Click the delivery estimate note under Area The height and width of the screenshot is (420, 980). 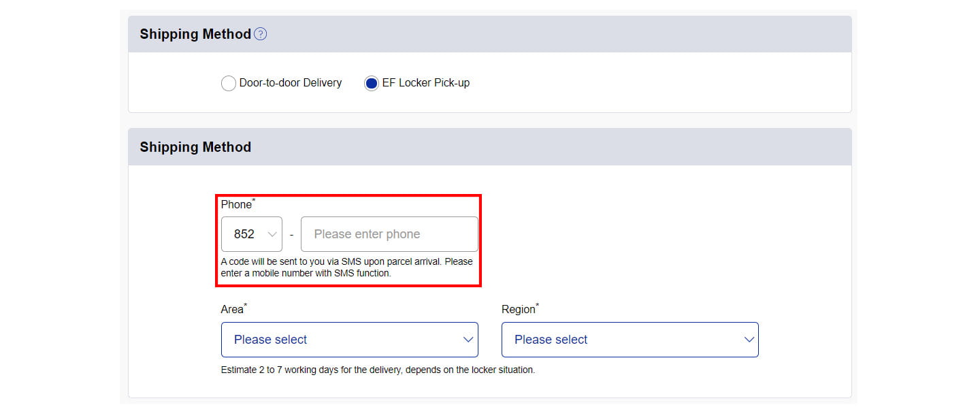click(378, 370)
